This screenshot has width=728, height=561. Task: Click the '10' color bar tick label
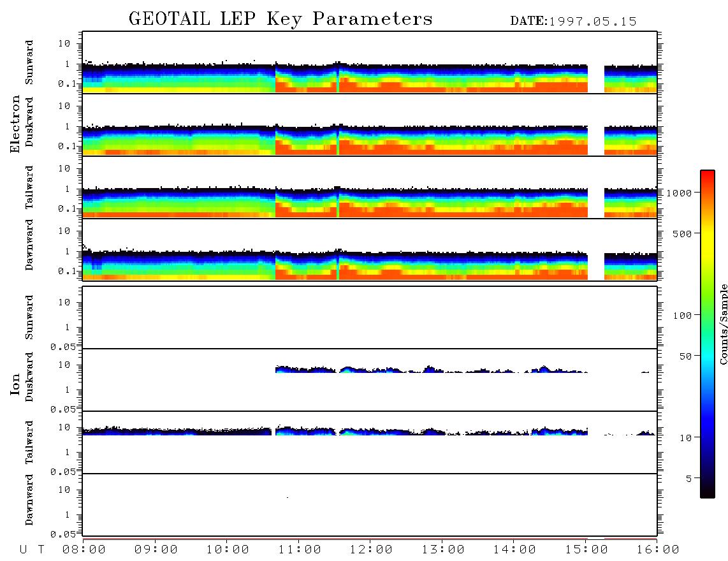point(686,438)
